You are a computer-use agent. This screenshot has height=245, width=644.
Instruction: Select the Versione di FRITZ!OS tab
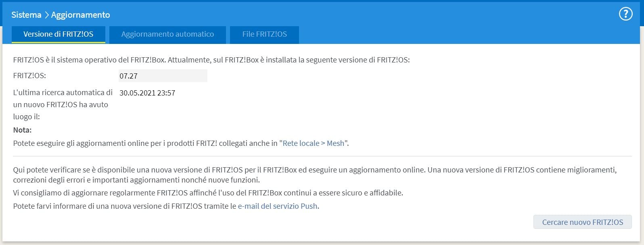(59, 34)
